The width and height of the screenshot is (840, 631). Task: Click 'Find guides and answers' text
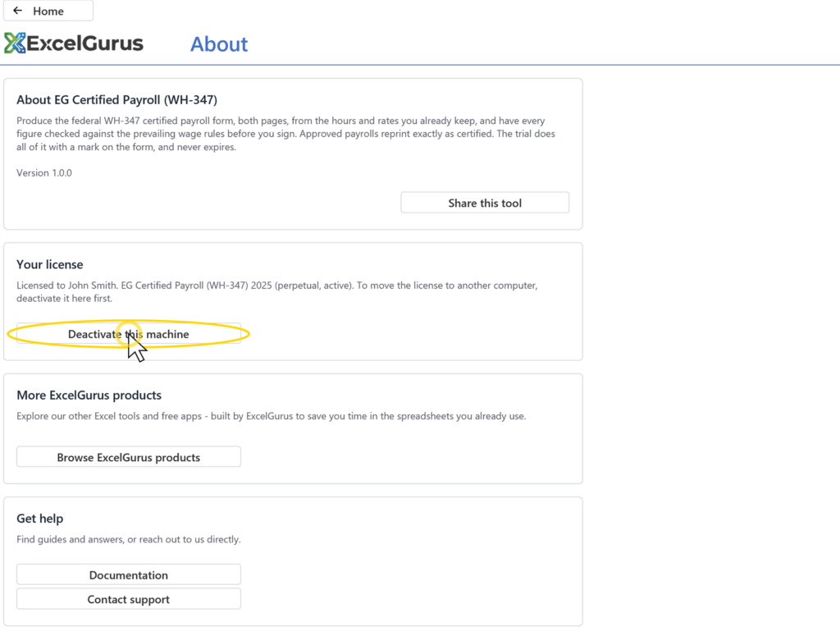[x=129, y=539]
